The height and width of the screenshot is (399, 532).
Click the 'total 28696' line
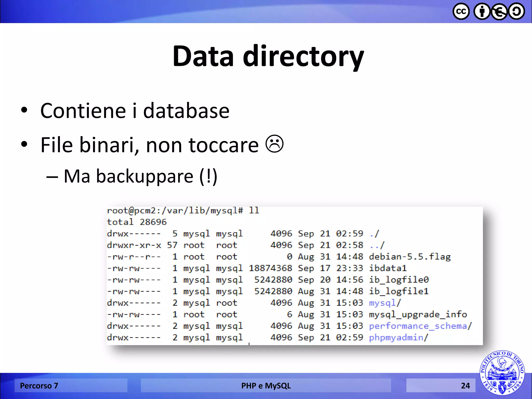pos(137,222)
